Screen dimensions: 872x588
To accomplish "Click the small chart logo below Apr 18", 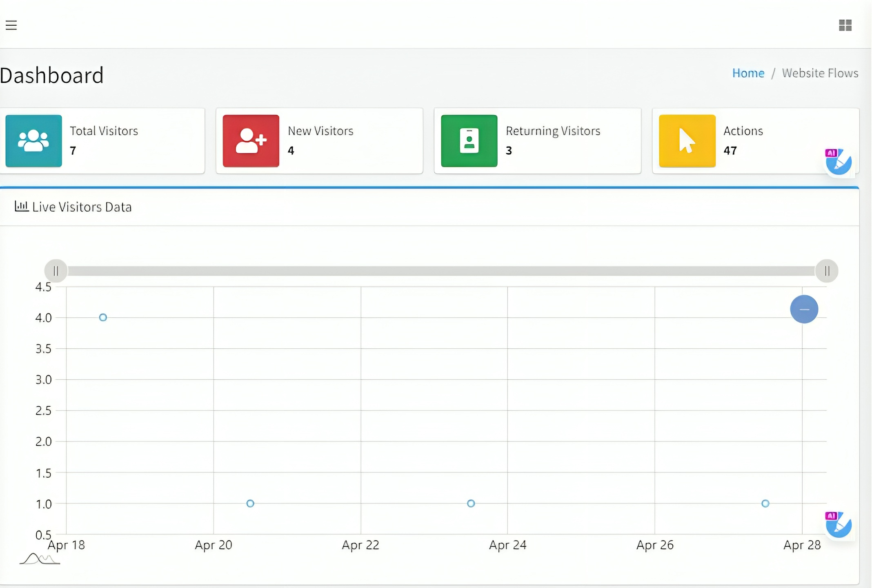I will coord(40,559).
